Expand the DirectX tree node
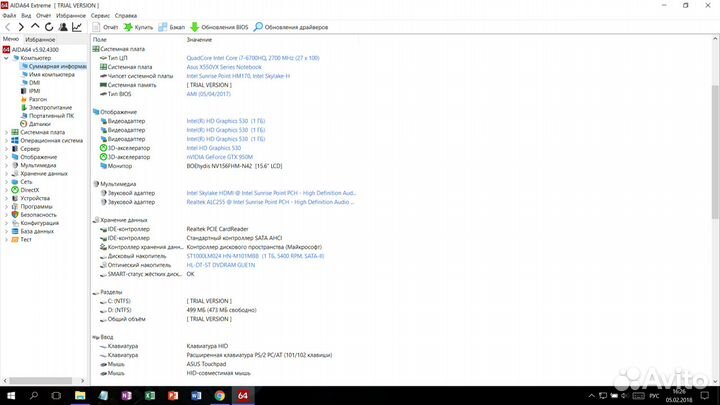 (x=6, y=190)
